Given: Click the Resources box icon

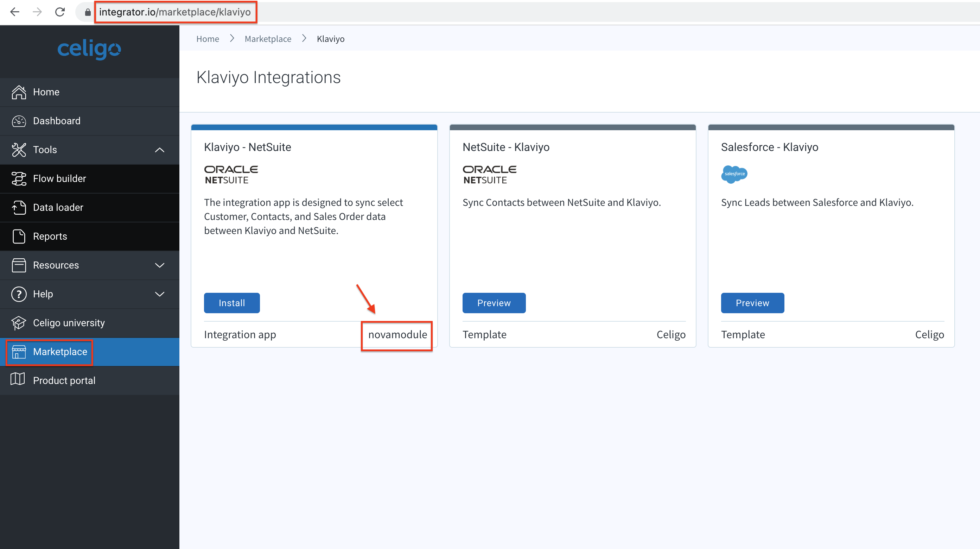Looking at the screenshot, I should point(19,265).
